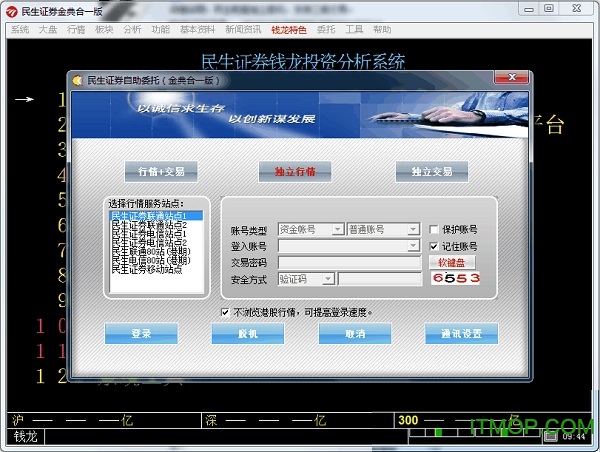
Task: Open the 基本资料 menu
Action: (x=197, y=29)
